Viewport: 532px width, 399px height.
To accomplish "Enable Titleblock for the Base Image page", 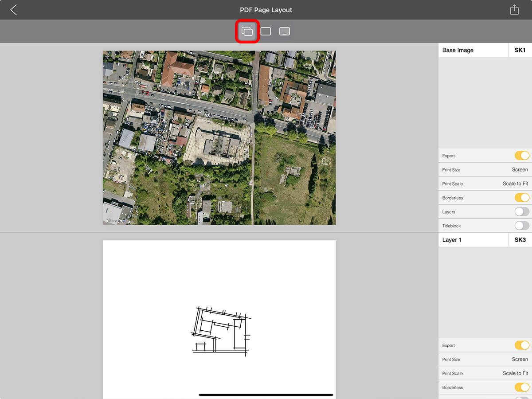I will pos(521,226).
